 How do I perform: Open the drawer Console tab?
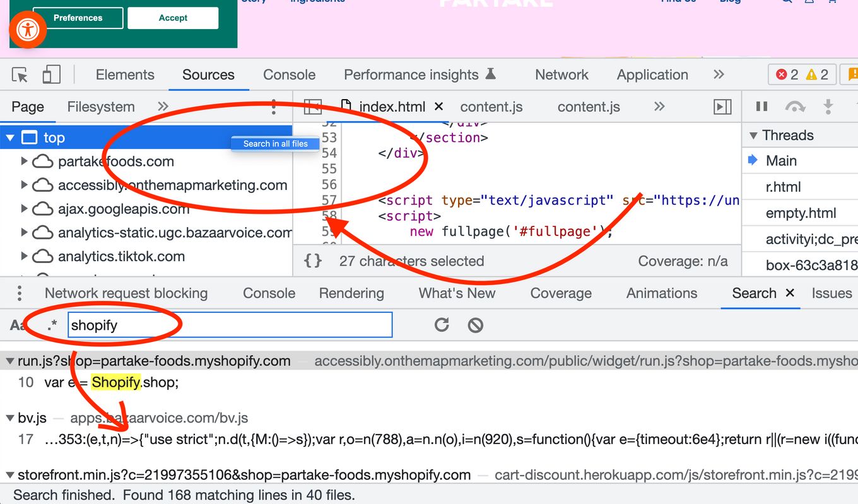269,293
